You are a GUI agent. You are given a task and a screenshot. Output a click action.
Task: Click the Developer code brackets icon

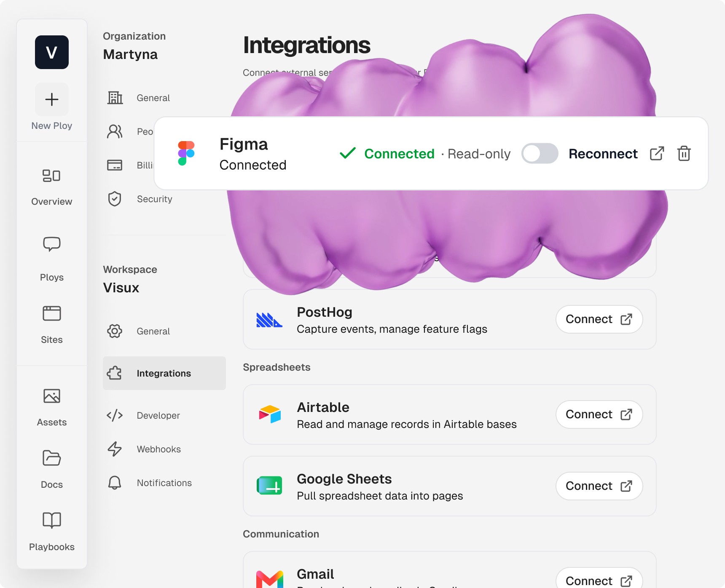point(115,415)
